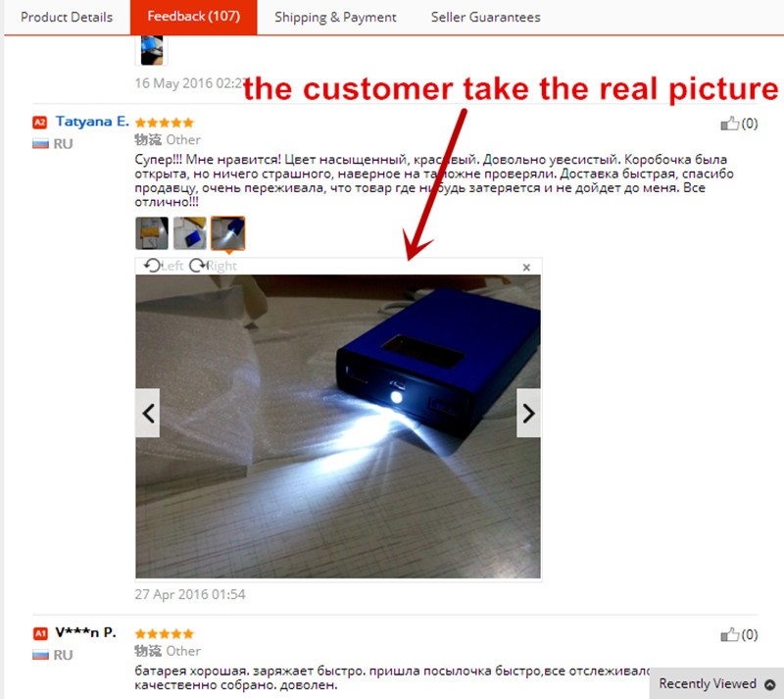Expand the Recently Viewed panel arrow
This screenshot has width=784, height=699.
770,684
